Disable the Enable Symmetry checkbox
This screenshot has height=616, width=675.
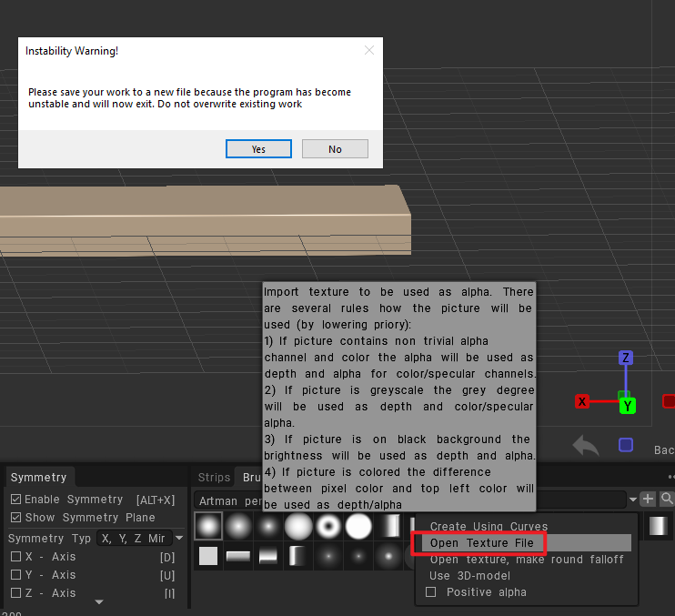click(15, 500)
